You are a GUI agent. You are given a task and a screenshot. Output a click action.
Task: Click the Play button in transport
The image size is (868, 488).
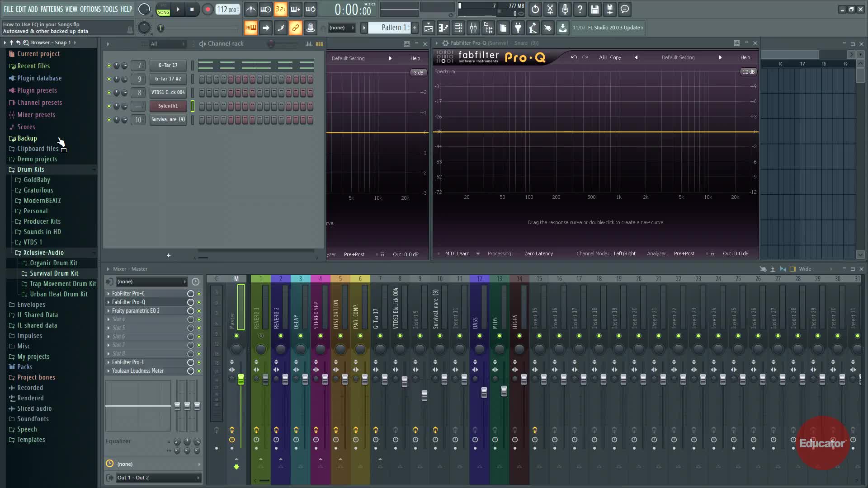click(x=178, y=9)
